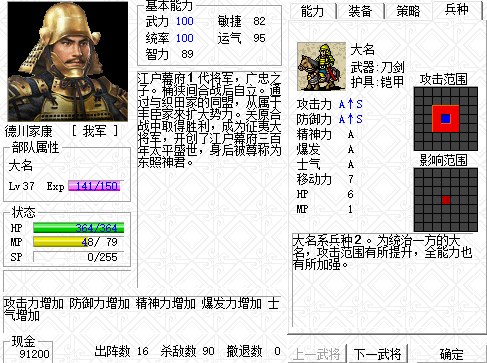Click the yellow MP bar

point(79,242)
